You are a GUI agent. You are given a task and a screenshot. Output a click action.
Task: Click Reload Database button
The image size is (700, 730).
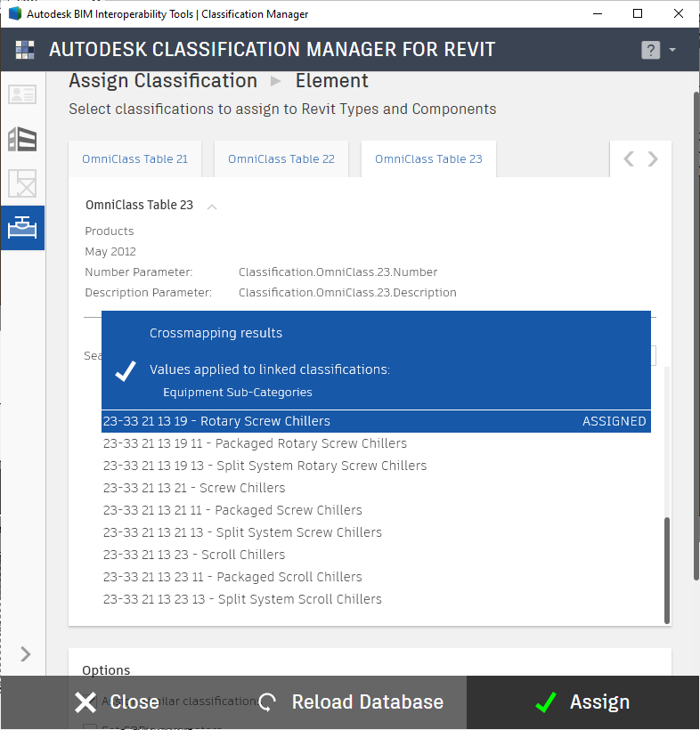[x=351, y=702]
